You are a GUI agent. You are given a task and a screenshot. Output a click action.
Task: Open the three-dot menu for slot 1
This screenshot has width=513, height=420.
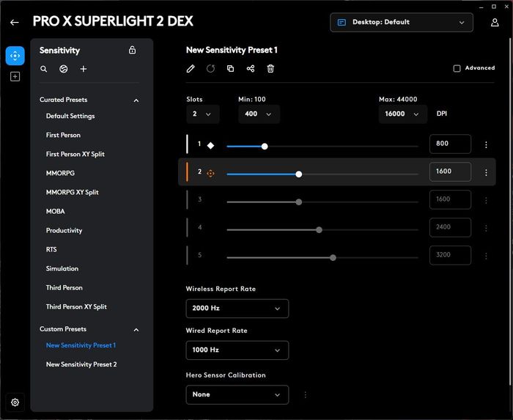[x=486, y=144]
